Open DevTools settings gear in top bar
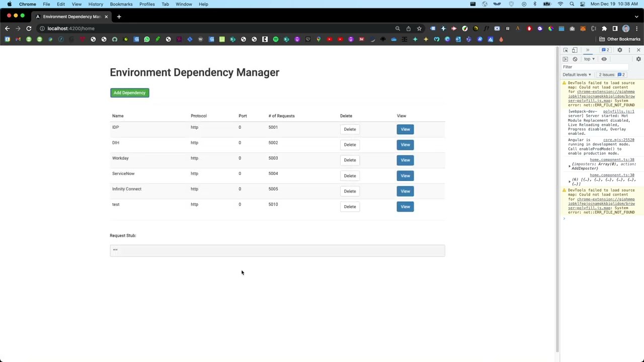Image resolution: width=644 pixels, height=362 pixels. coord(620,50)
